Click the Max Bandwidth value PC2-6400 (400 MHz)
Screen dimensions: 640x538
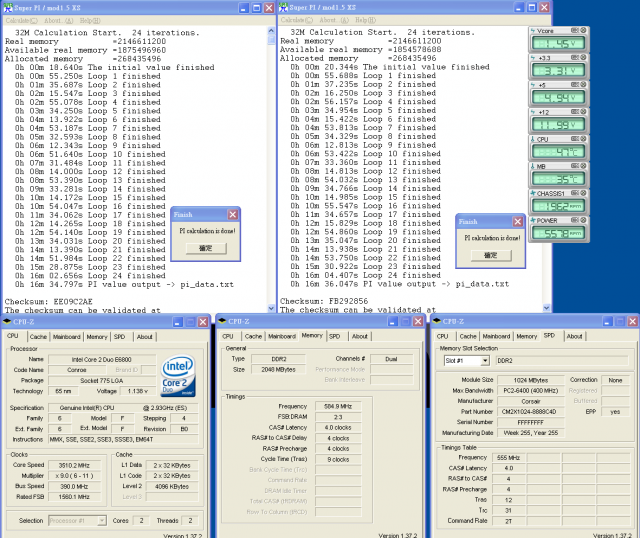[531, 391]
